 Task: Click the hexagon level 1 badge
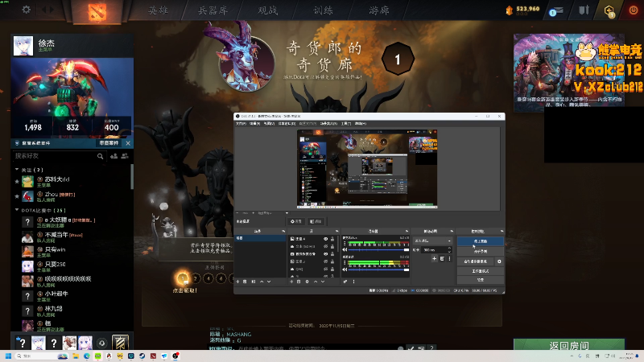pyautogui.click(x=397, y=60)
